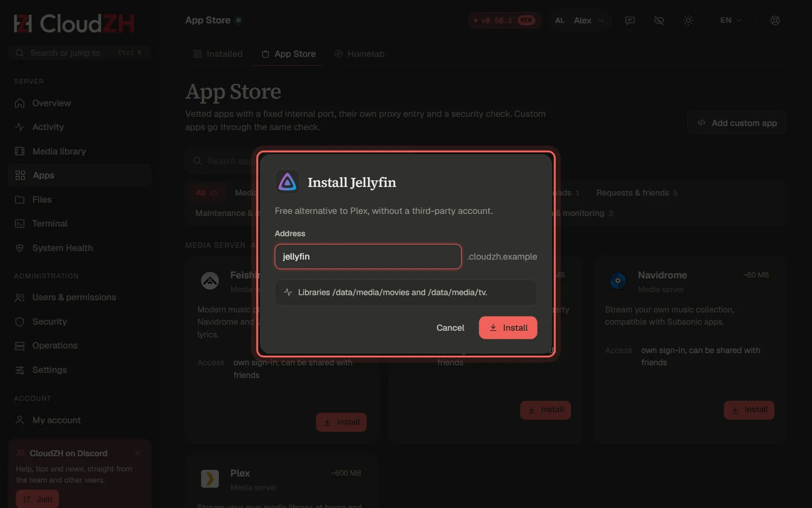Click the "Libraries /data/media/movies and /data/media/tv." note
812x508 pixels.
click(x=405, y=293)
